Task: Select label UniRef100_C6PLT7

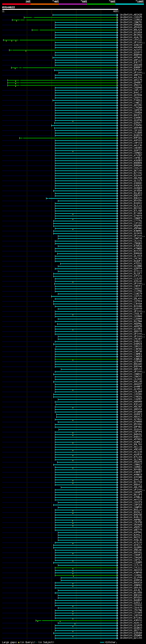Action: [131, 90]
